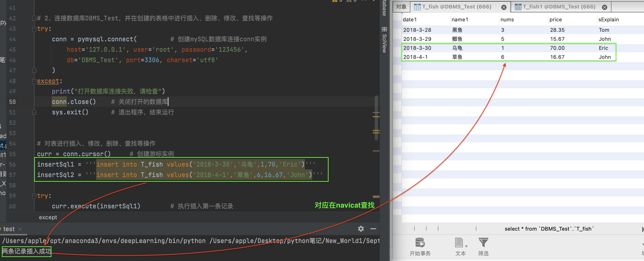Click the Begin Transaction (开始事务) icon
Image resolution: width=644 pixels, height=261 pixels.
[x=420, y=243]
